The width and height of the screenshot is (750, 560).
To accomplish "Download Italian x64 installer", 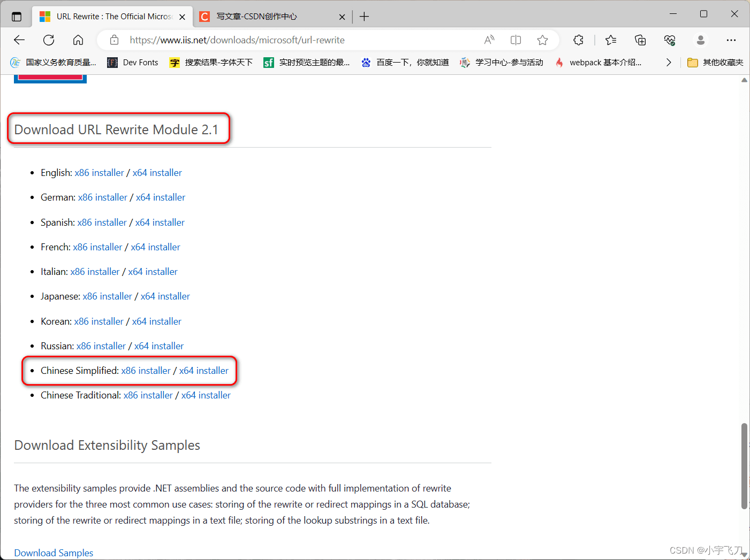I will pos(153,272).
